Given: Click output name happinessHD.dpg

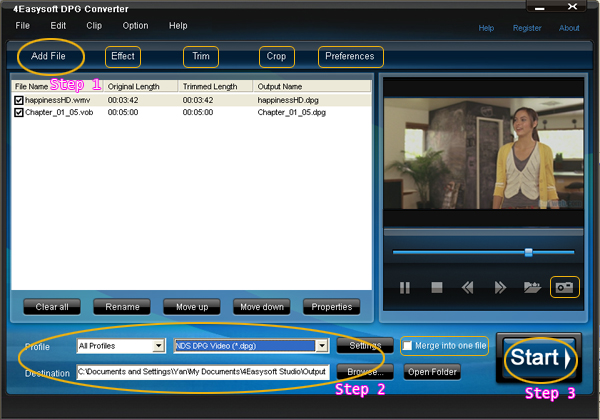Looking at the screenshot, I should [288, 100].
